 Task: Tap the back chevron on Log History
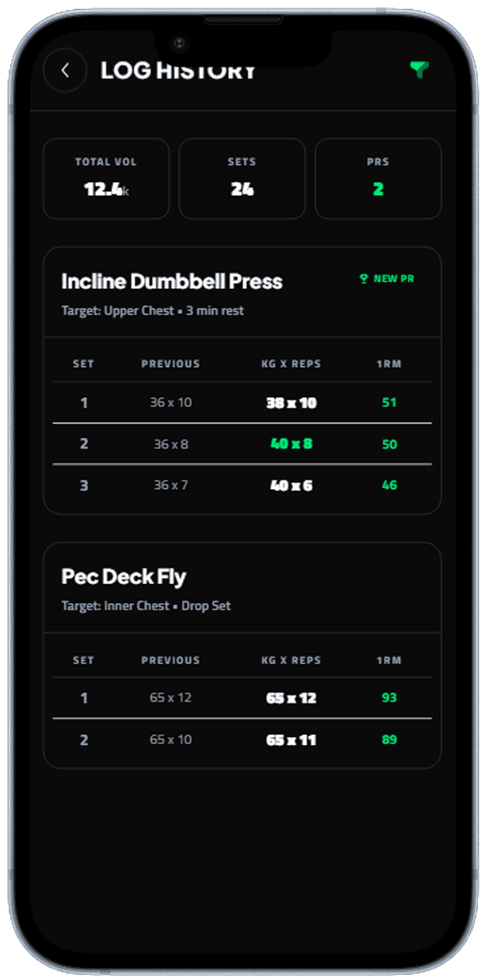coord(66,70)
